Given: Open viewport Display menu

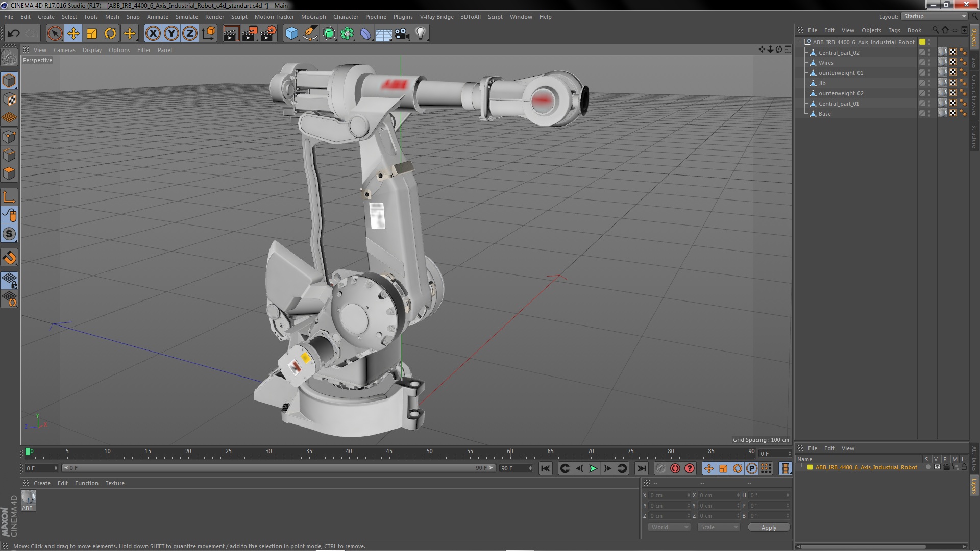Looking at the screenshot, I should click(x=92, y=50).
